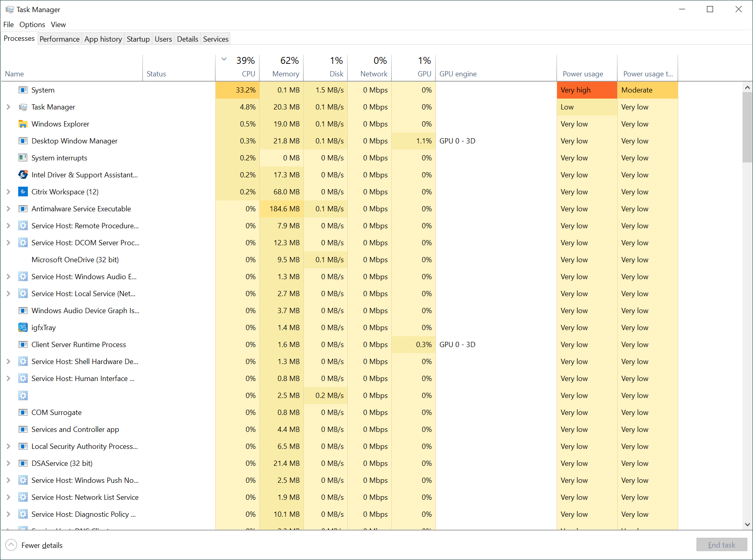Click the COM Surrogate icon

23,413
